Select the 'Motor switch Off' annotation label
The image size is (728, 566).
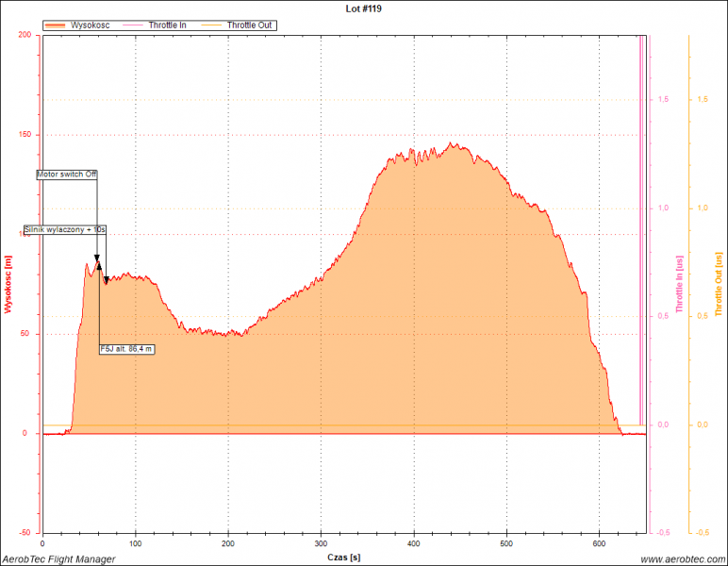tap(67, 175)
